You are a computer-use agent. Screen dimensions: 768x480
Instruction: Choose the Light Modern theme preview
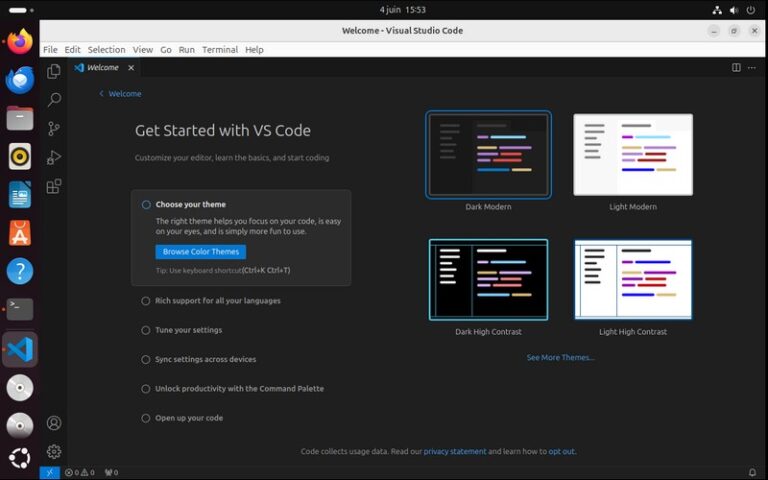(632, 155)
